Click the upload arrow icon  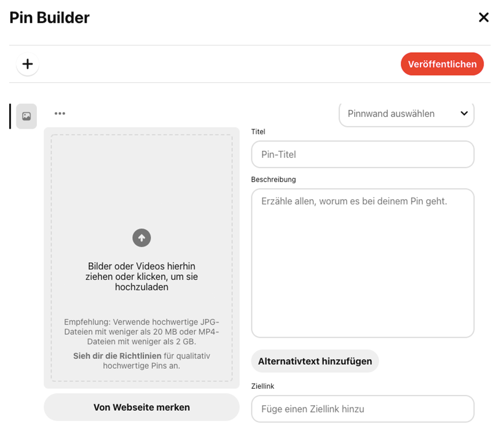click(142, 238)
